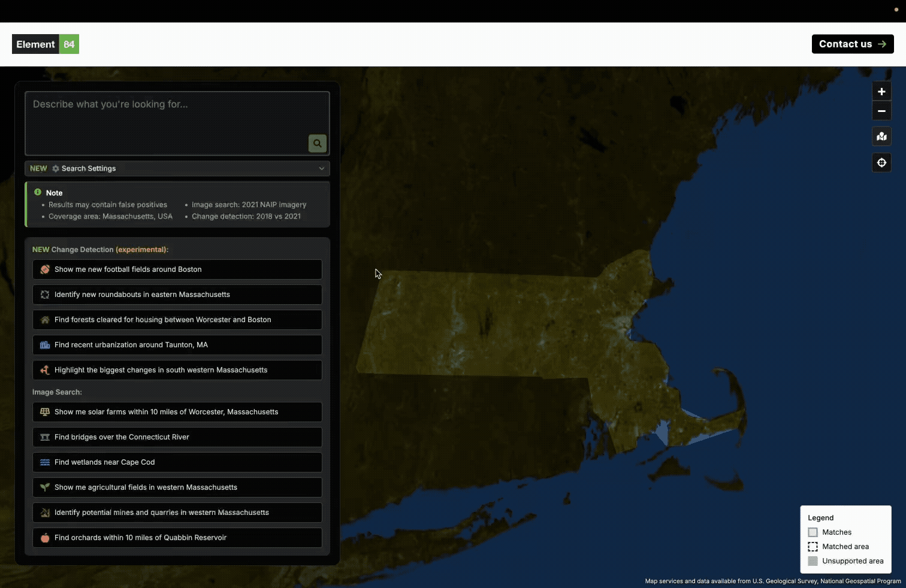Click the Matches color swatch in the legend
This screenshot has height=588, width=906.
click(813, 532)
